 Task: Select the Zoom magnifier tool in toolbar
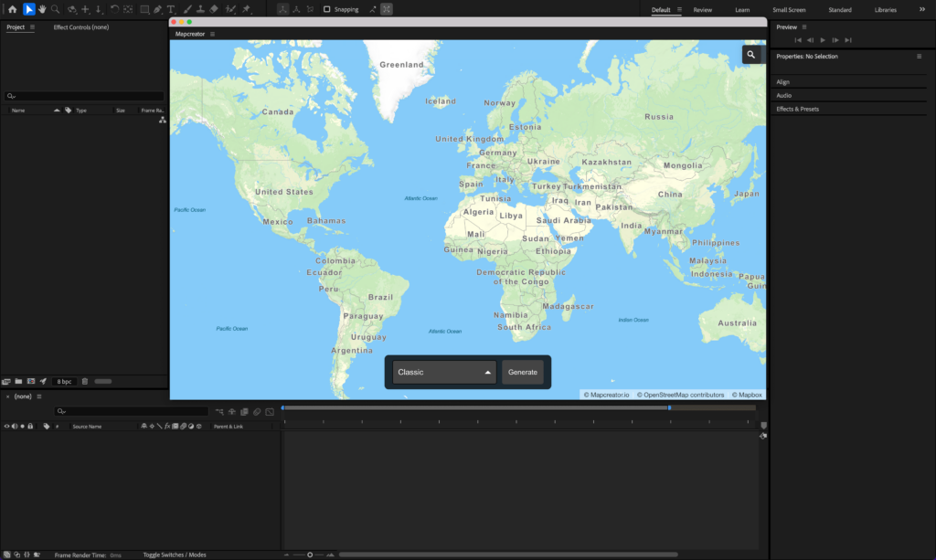pos(56,9)
